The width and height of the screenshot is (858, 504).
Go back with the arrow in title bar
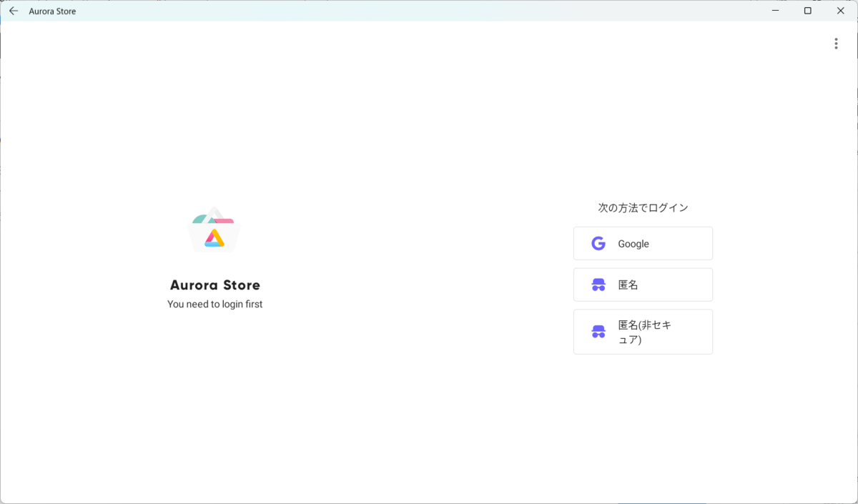pos(14,11)
